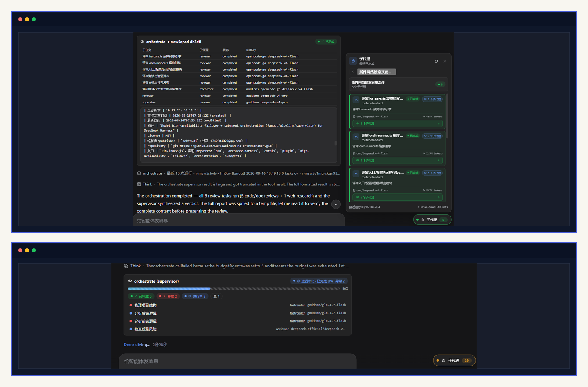This screenshot has height=387, width=588.
Task: Click 已完成 status on 评审入口 card
Action: [413, 173]
